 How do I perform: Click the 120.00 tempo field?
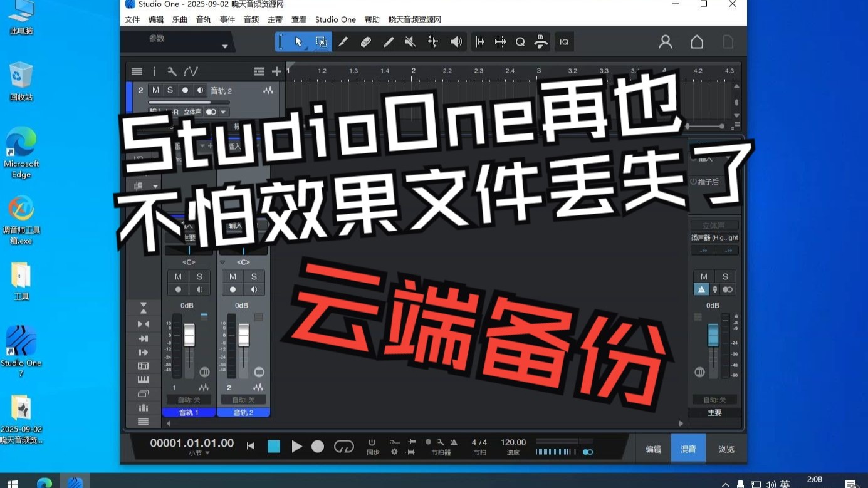pyautogui.click(x=513, y=442)
